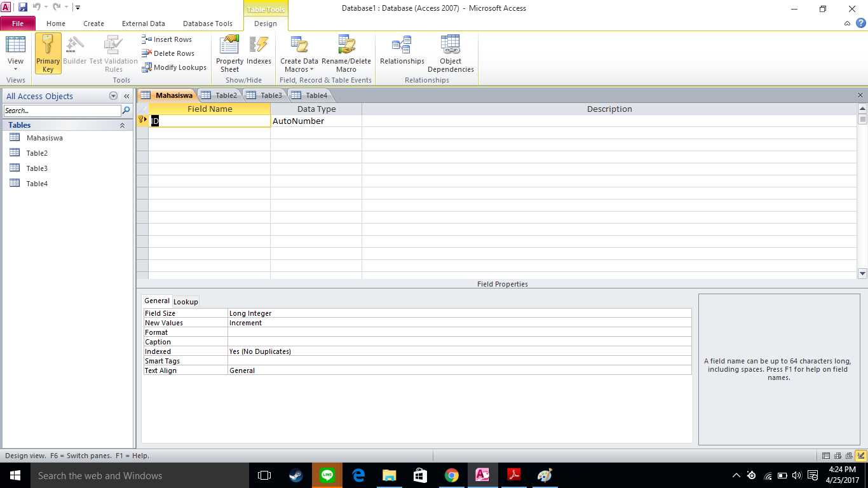868x488 pixels.
Task: Click the Field Name column header
Action: 210,109
